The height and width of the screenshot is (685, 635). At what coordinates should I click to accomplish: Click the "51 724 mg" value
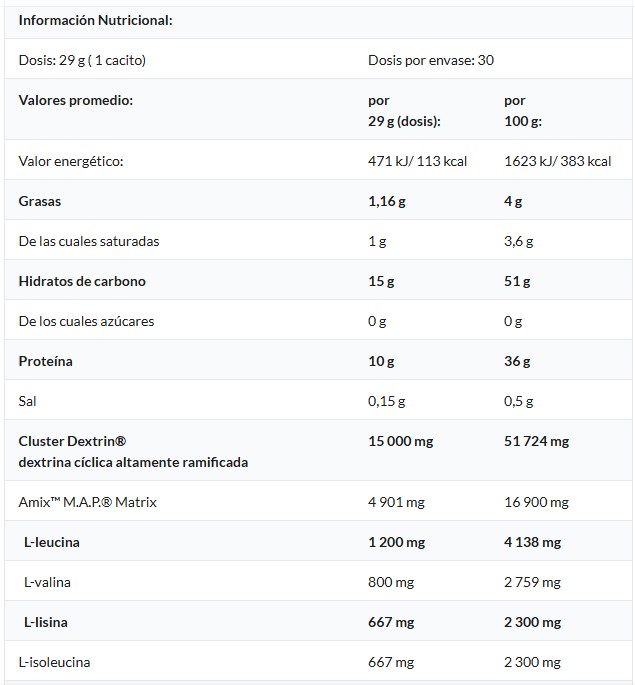pos(536,441)
